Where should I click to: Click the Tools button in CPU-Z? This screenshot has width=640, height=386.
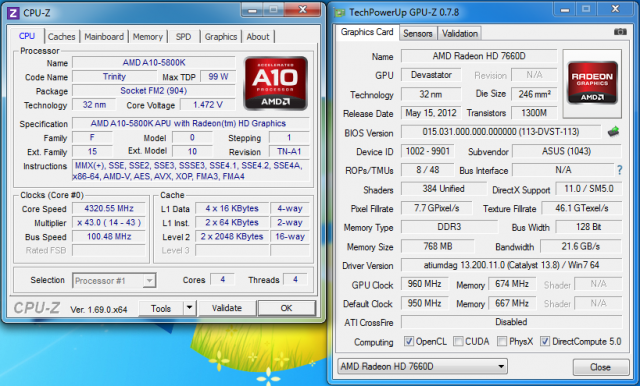point(161,308)
